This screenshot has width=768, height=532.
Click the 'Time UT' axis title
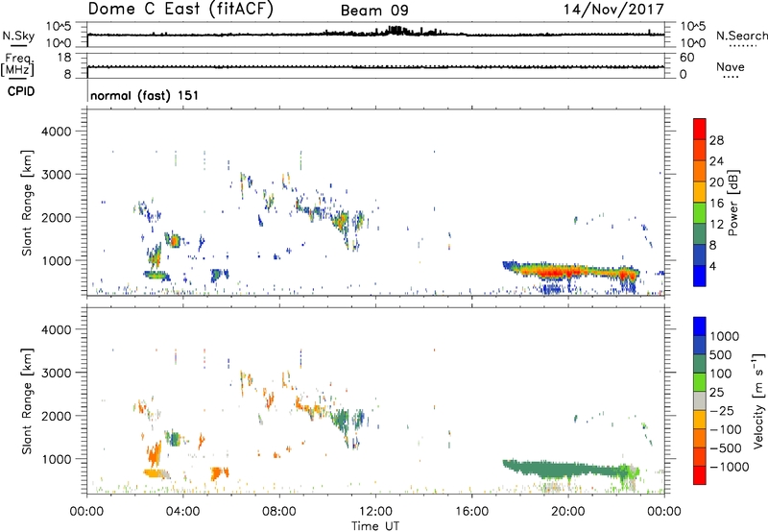coord(375,526)
